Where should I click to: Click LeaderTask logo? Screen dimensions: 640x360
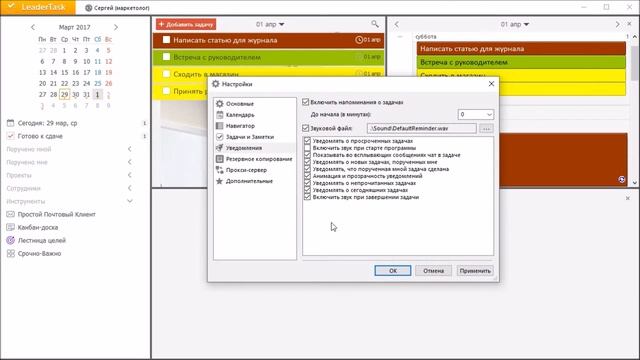[38, 7]
